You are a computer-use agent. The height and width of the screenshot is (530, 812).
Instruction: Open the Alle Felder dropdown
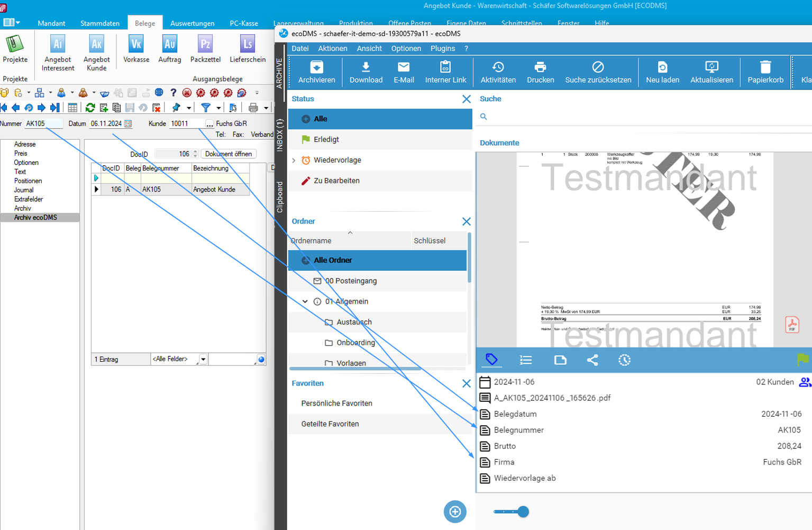(203, 360)
